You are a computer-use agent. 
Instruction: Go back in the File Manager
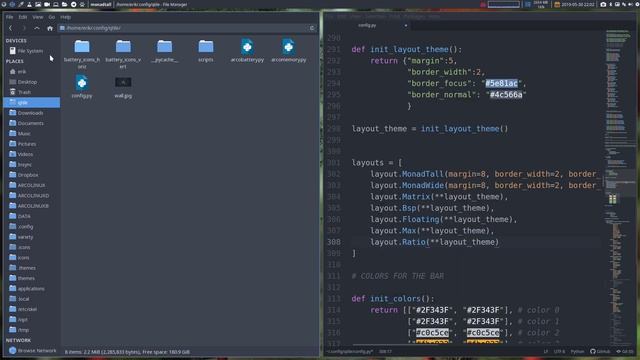(x=11, y=28)
